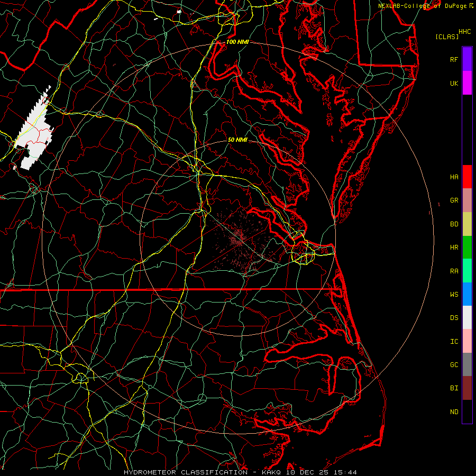Click the "50 NMI" range ring label
Screen dimensions: 476x476
pos(237,140)
